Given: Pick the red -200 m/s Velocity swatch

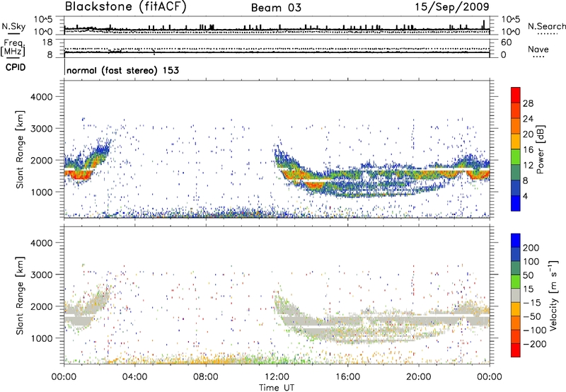Looking at the screenshot, I should coord(516,350).
